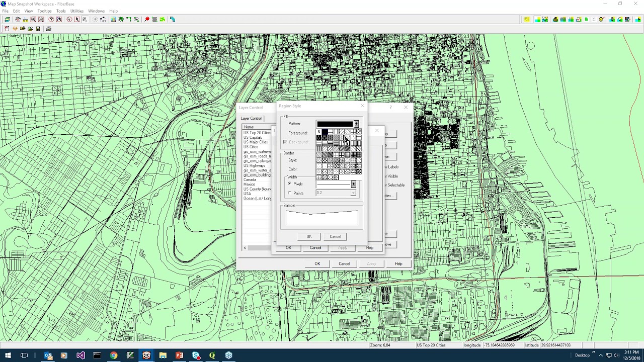Expand the taskbar hidden icons chevron

click(600, 355)
